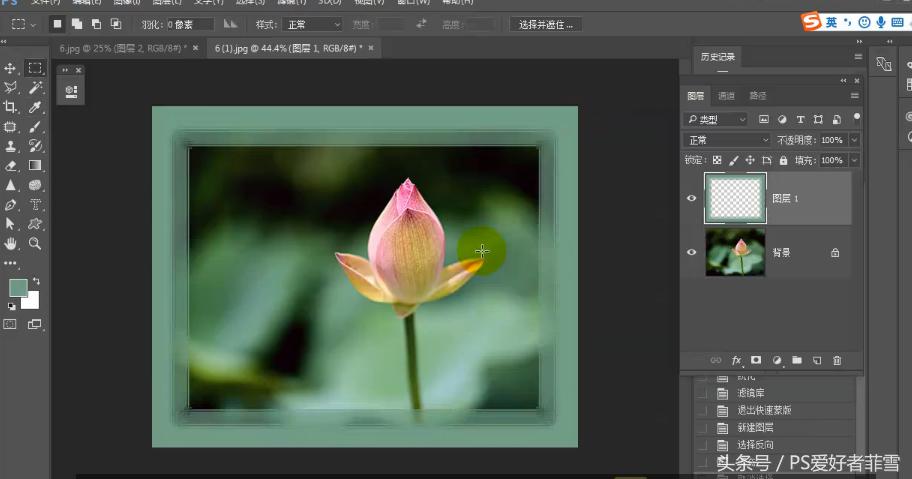Toggle Quick Mask mode
Image resolution: width=912 pixels, height=479 pixels.
[10, 324]
